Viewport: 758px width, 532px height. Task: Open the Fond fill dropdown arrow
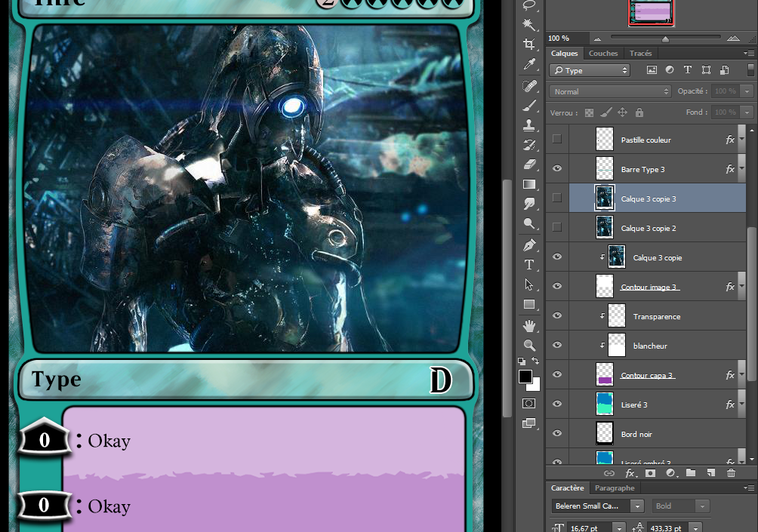747,112
